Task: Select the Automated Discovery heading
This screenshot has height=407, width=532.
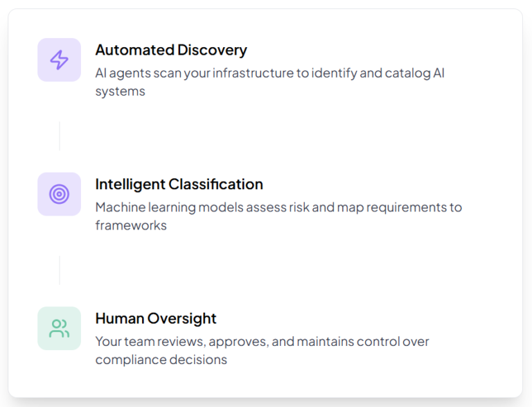Action: (170, 50)
